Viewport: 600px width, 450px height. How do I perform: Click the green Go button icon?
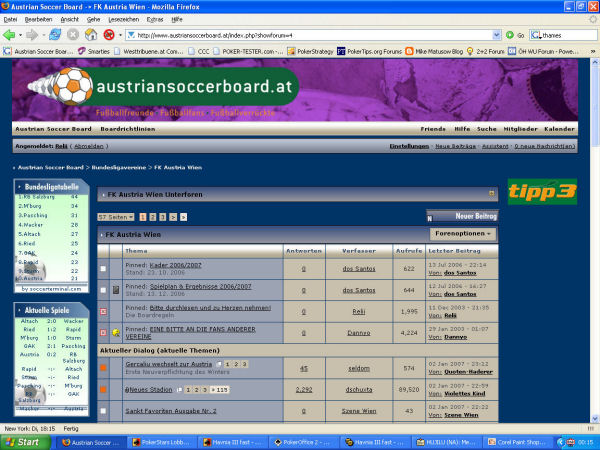[510, 35]
